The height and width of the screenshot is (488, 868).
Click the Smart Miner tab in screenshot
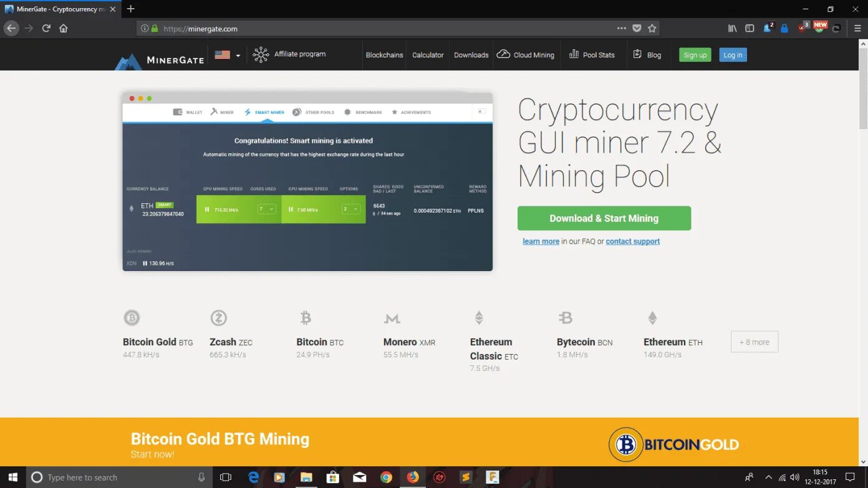click(264, 112)
